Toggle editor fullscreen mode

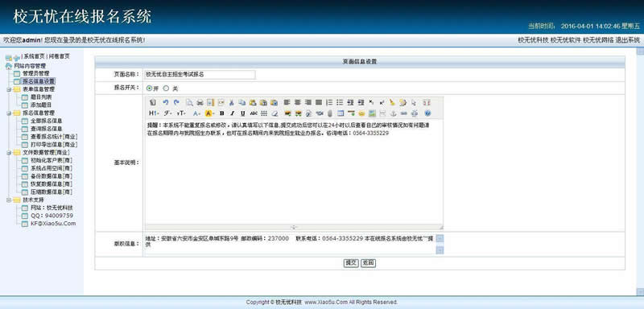(427, 102)
